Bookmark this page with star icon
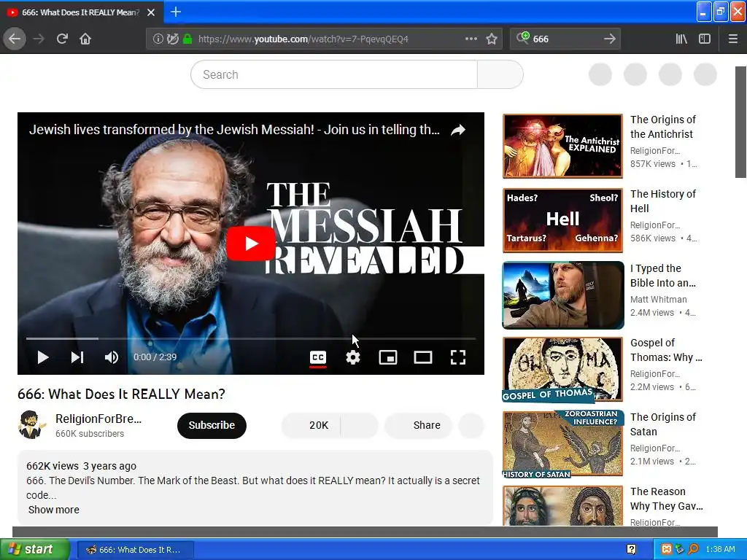This screenshot has width=747, height=560. (x=492, y=39)
